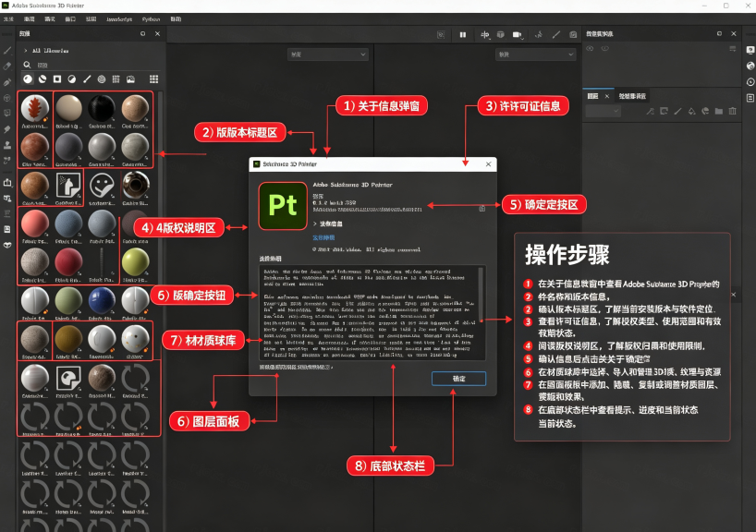Click the diagonal line icon in viewport toolbar
This screenshot has width=756, height=532.
[556, 35]
